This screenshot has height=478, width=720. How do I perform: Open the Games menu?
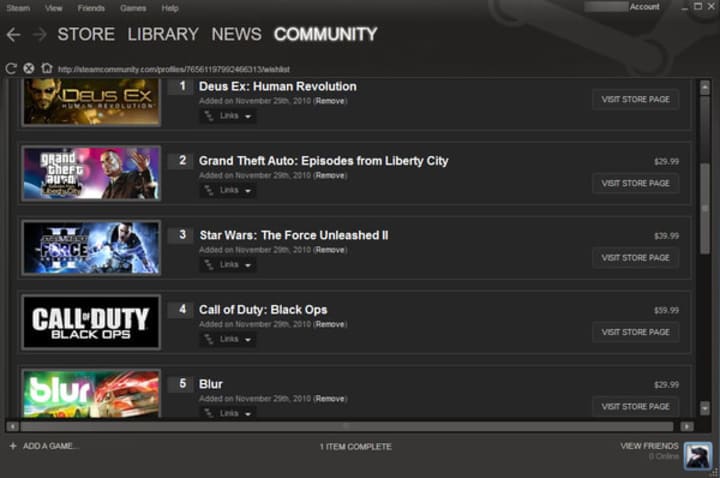pos(133,8)
